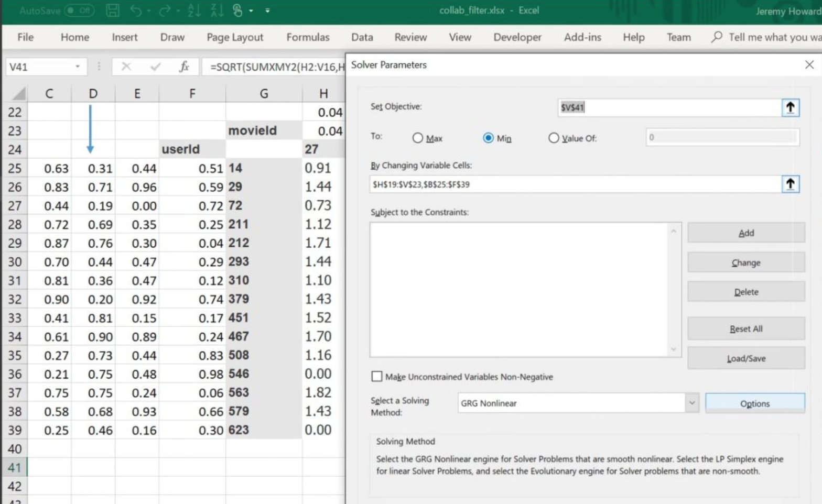Check Make Unconstrained Variables Non-Negative
Viewport: 822px width, 504px height.
pyautogui.click(x=376, y=376)
